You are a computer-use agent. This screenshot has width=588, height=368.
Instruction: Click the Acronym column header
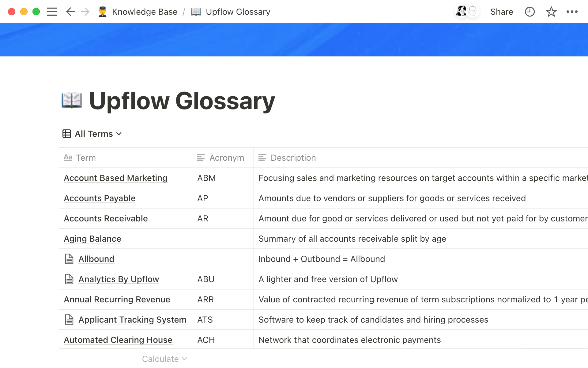pyautogui.click(x=223, y=158)
